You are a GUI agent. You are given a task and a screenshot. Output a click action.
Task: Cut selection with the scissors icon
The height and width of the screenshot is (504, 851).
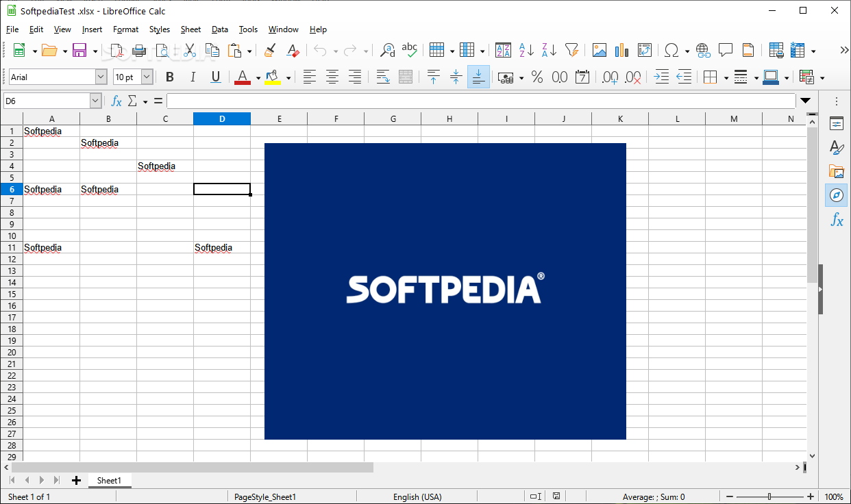pyautogui.click(x=190, y=50)
